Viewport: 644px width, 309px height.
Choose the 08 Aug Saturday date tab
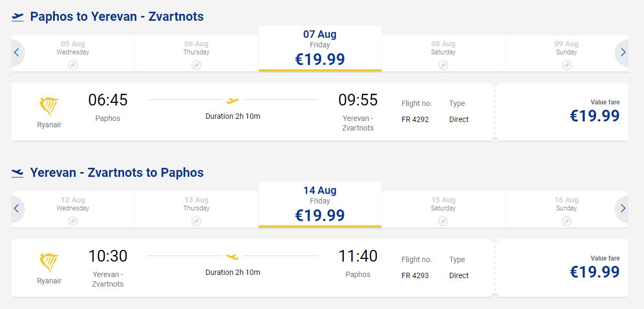(443, 53)
